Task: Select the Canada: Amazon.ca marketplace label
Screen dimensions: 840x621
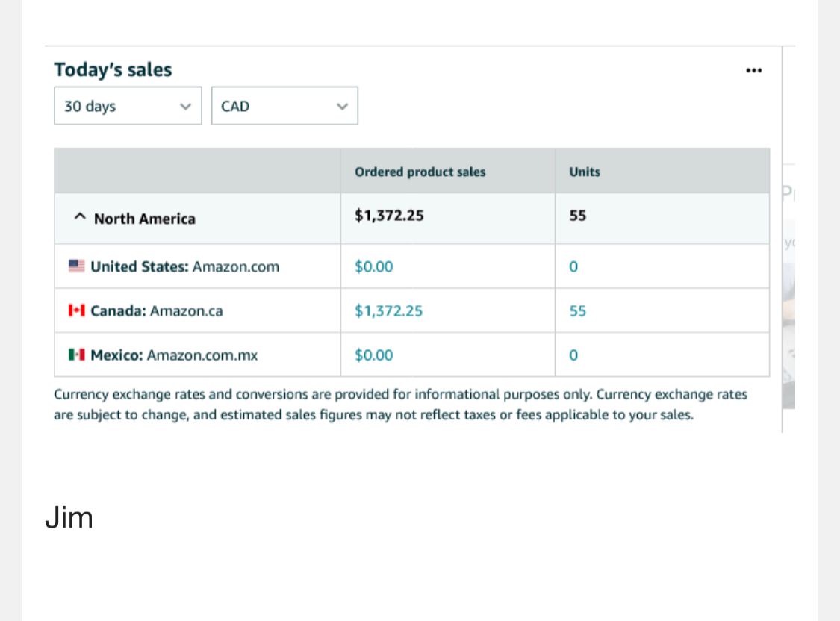Action: [x=157, y=310]
